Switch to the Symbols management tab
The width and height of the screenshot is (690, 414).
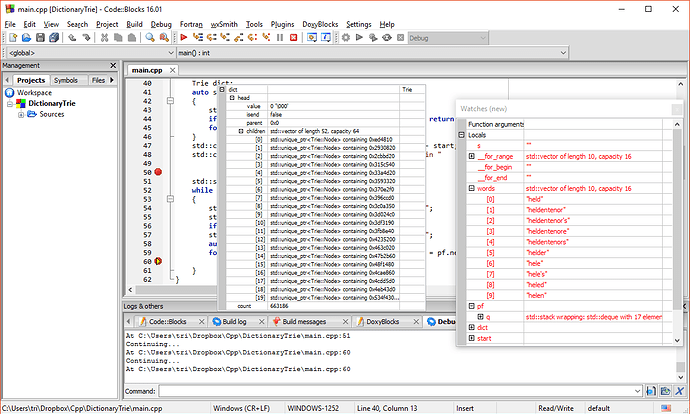point(66,80)
